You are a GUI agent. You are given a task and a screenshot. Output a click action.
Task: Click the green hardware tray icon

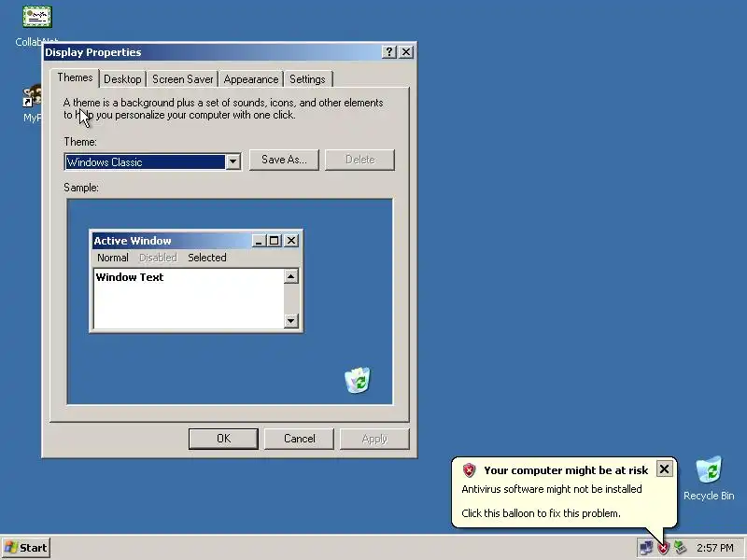point(680,548)
